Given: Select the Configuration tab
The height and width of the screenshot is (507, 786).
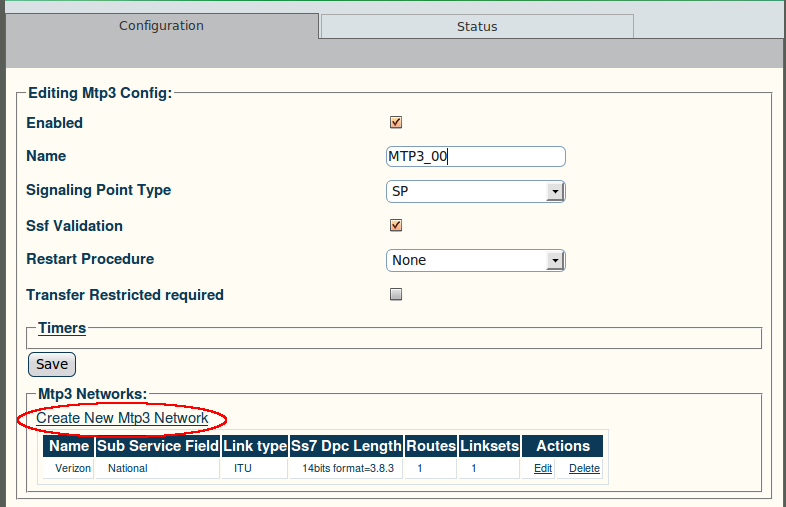Looking at the screenshot, I should click(x=161, y=26).
